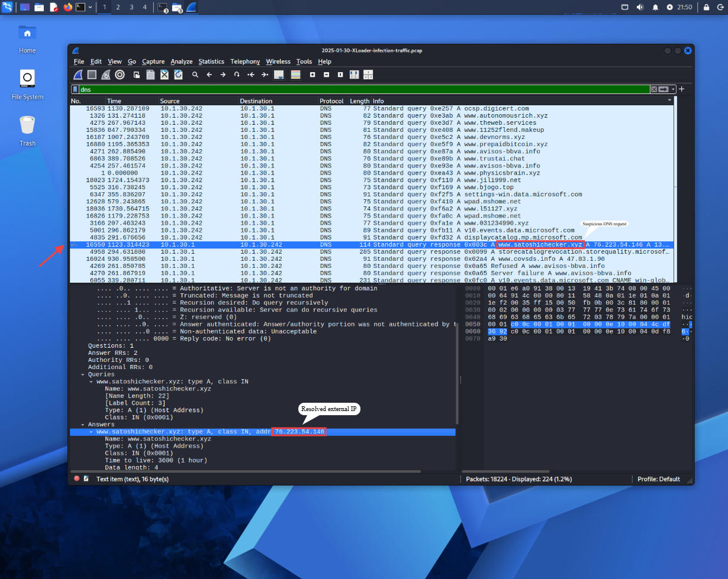728x579 pixels.
Task: Click expert information red circle in status bar
Action: point(76,479)
